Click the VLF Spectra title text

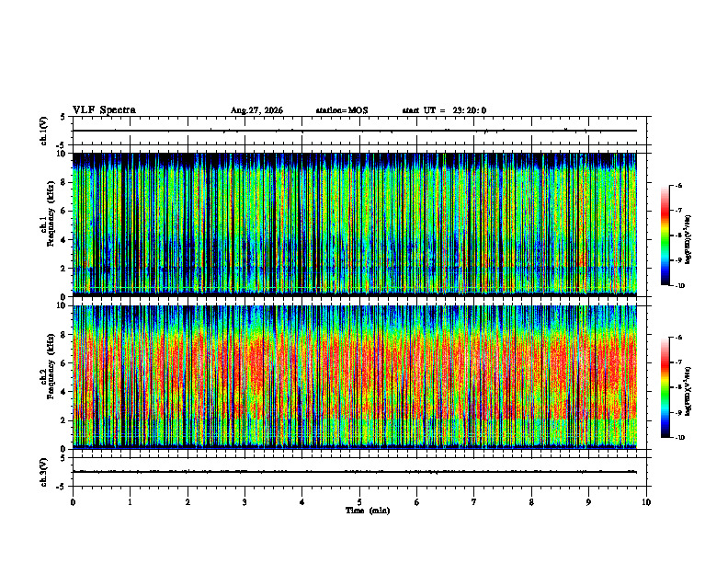(x=104, y=110)
